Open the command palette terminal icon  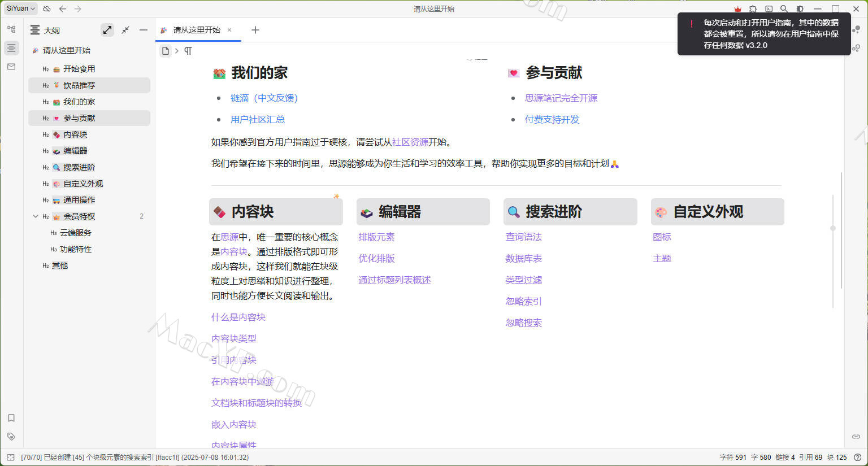769,9
